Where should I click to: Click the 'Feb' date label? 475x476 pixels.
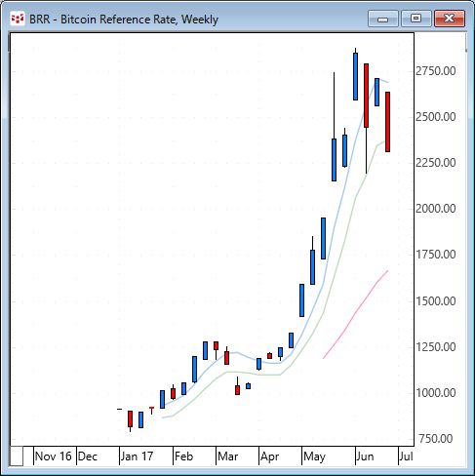click(183, 456)
